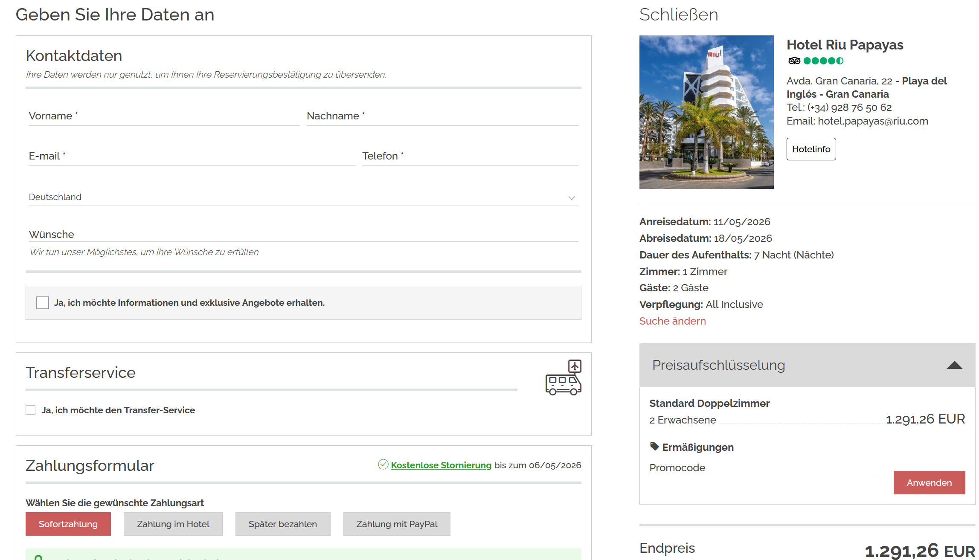Focus the Vorname input field
Screen dimensions: 979x560
coord(164,116)
